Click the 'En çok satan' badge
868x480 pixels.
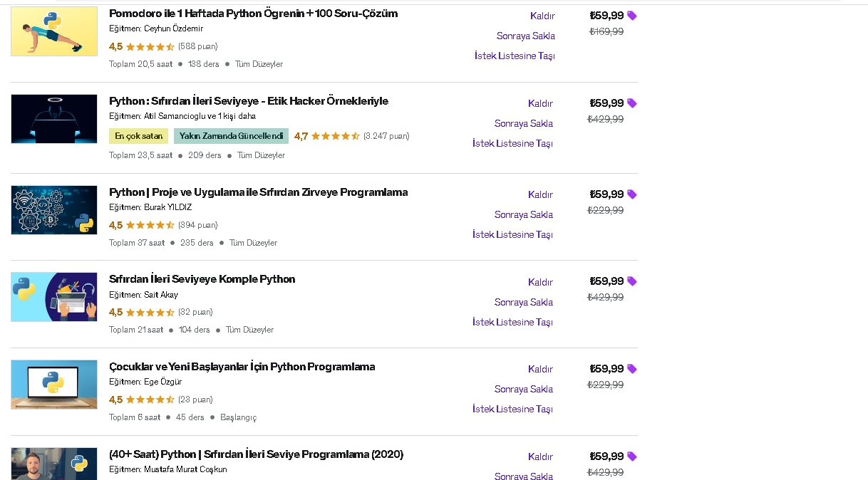point(139,136)
